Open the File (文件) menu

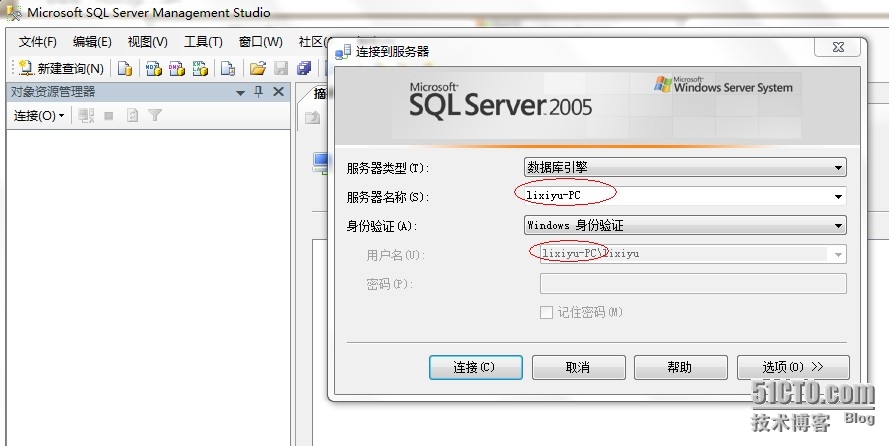point(37,42)
